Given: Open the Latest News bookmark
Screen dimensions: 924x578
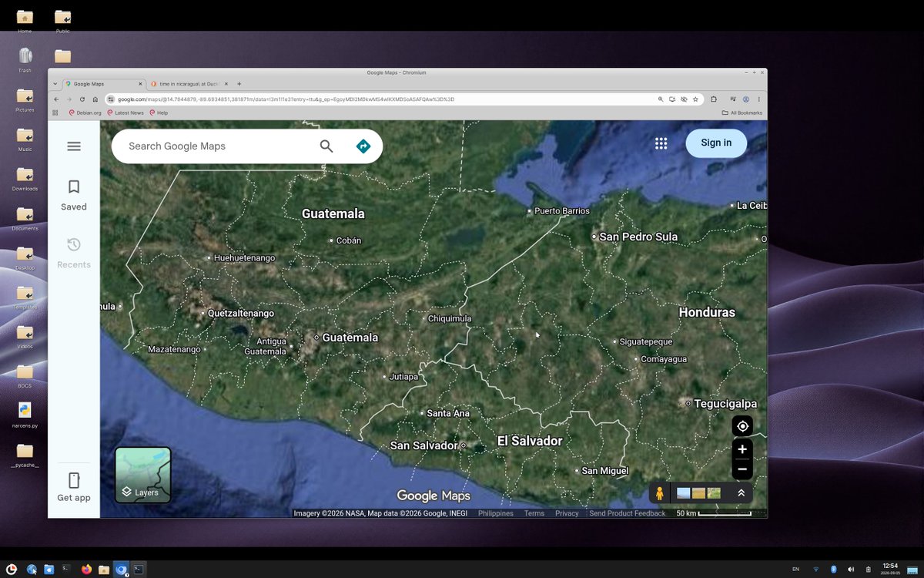Looking at the screenshot, I should (125, 113).
